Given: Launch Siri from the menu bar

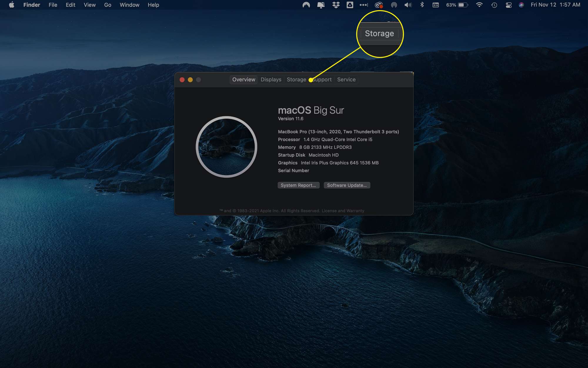Looking at the screenshot, I should [x=521, y=5].
